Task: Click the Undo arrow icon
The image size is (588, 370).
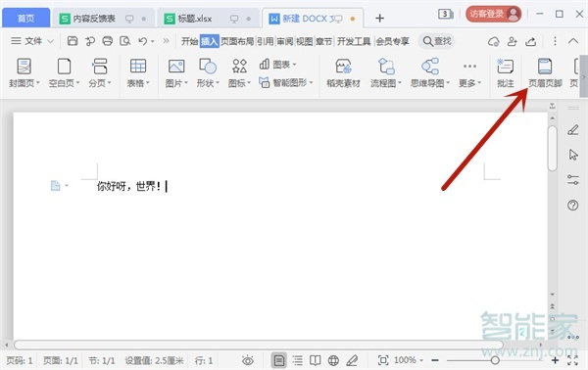Action: click(x=142, y=41)
